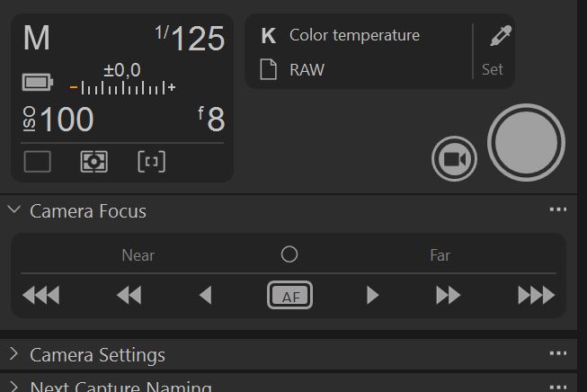Image resolution: width=587 pixels, height=392 pixels.
Task: Choose the AF area brackets icon
Action: click(x=152, y=162)
